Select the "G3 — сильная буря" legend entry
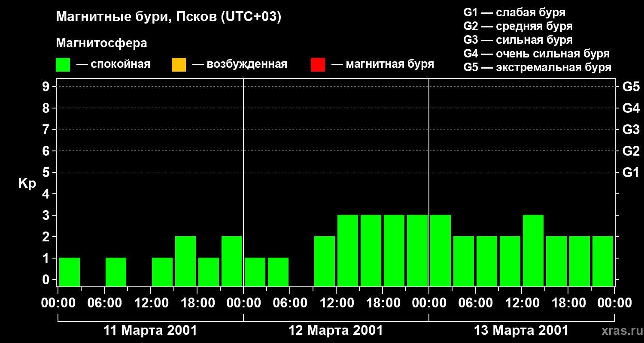 (x=518, y=40)
